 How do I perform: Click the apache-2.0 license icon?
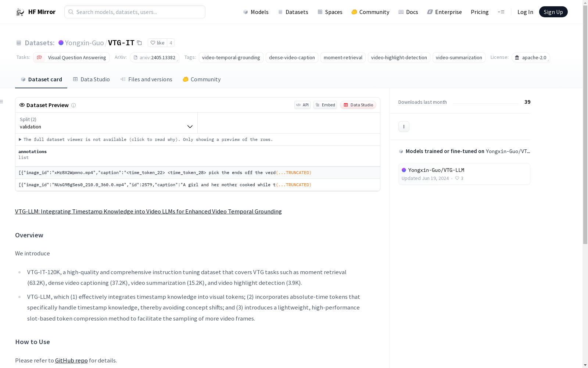pos(517,57)
